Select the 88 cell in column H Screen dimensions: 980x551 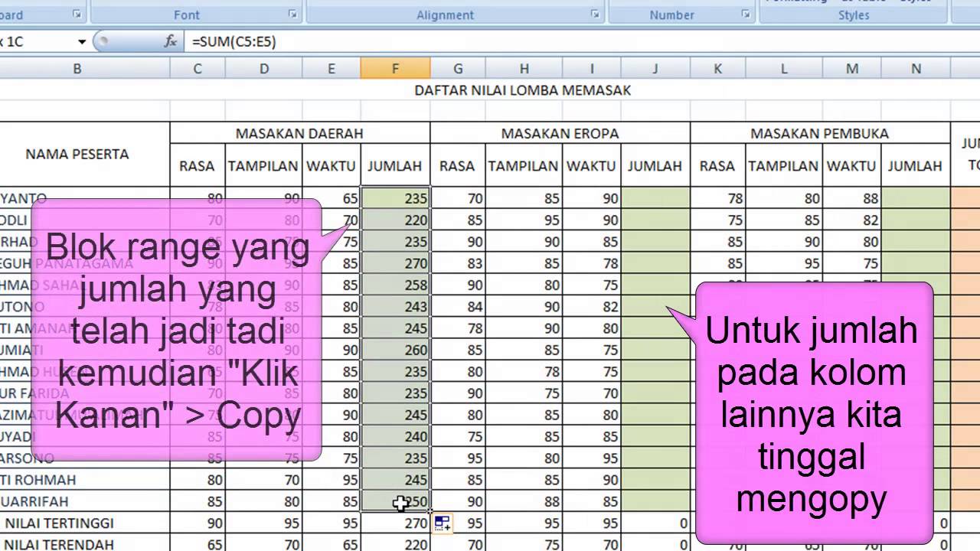tap(524, 501)
